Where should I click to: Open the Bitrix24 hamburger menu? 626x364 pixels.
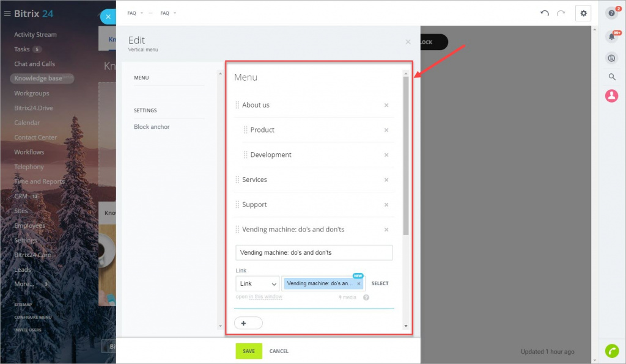coord(7,13)
